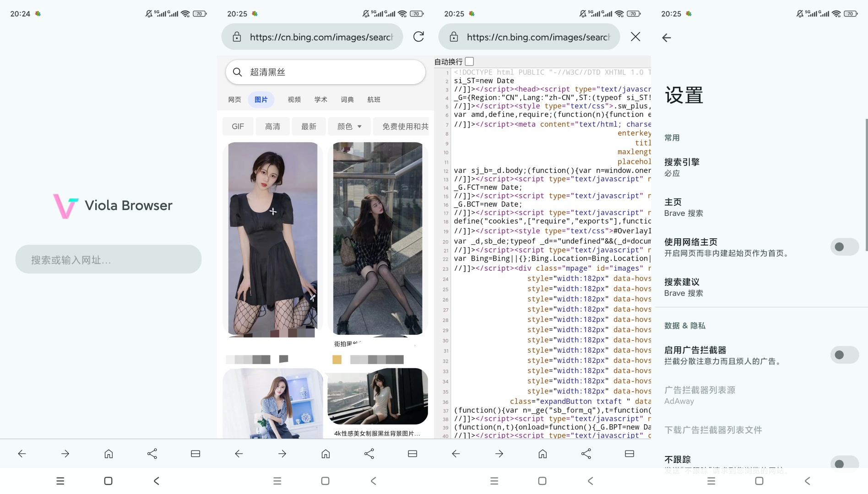Open the tab switcher on the Bing results screen
The width and height of the screenshot is (868, 494).
pos(412,454)
